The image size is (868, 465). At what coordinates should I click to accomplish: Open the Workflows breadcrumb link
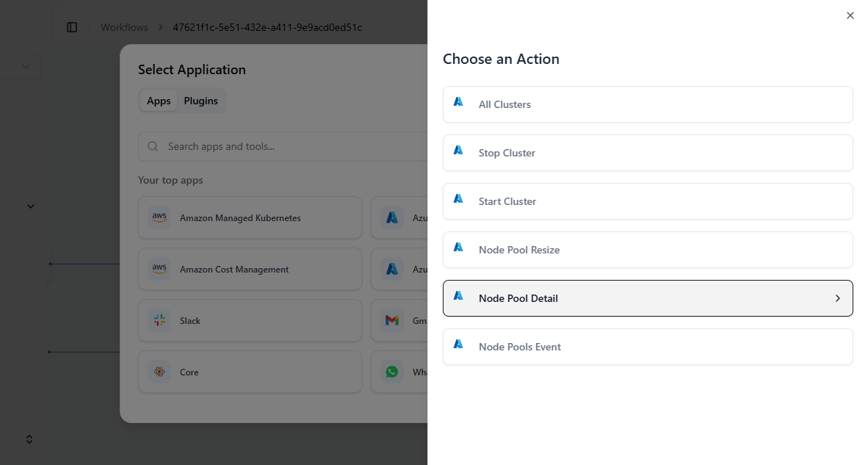point(124,27)
